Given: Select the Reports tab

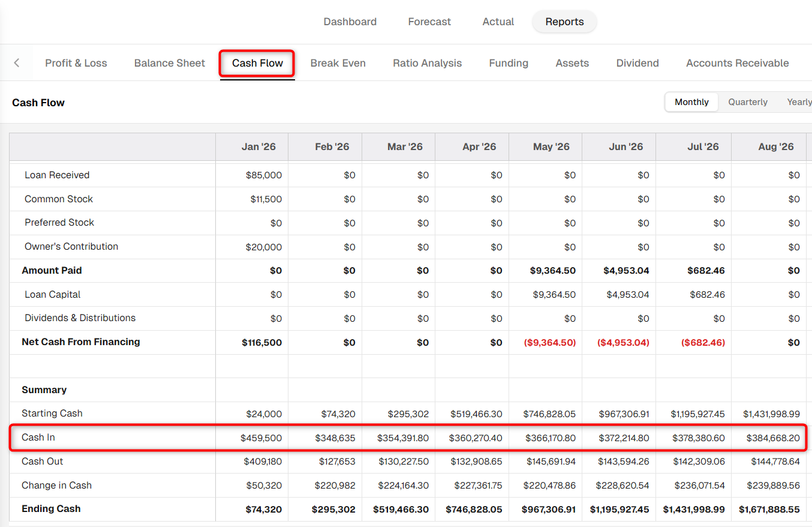Looking at the screenshot, I should point(564,22).
